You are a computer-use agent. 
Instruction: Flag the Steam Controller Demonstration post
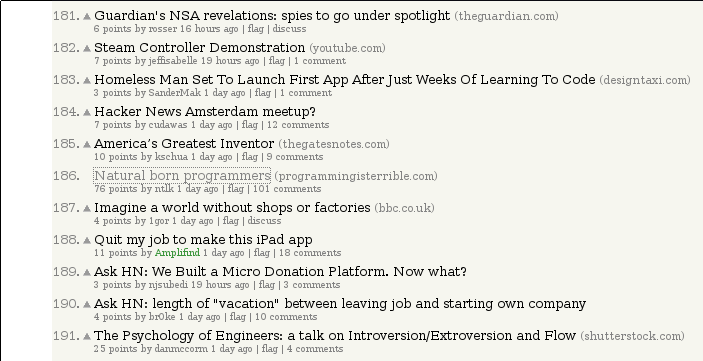pos(277,61)
